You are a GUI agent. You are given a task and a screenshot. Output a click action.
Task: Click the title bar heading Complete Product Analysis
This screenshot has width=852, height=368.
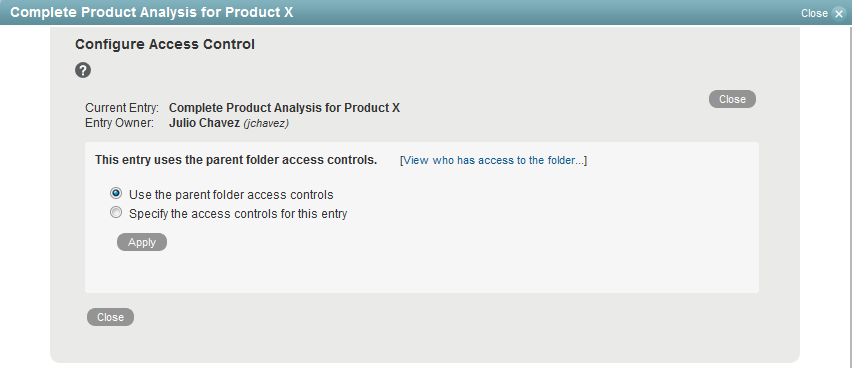[152, 13]
